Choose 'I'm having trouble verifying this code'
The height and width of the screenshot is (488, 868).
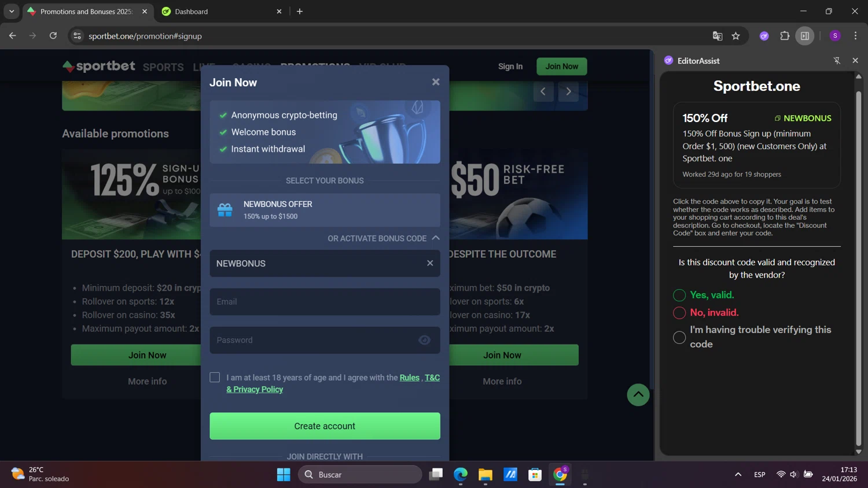click(x=679, y=338)
